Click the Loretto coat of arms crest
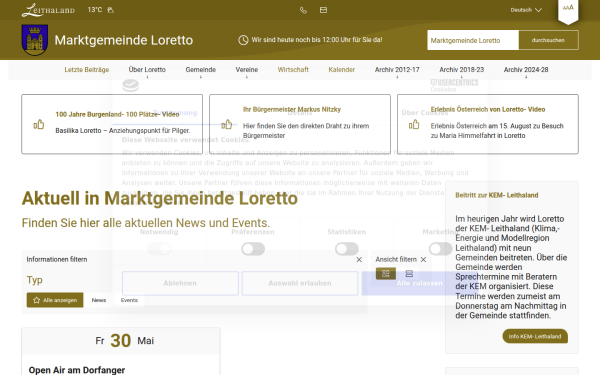Image resolution: width=600 pixels, height=375 pixels. tap(35, 40)
